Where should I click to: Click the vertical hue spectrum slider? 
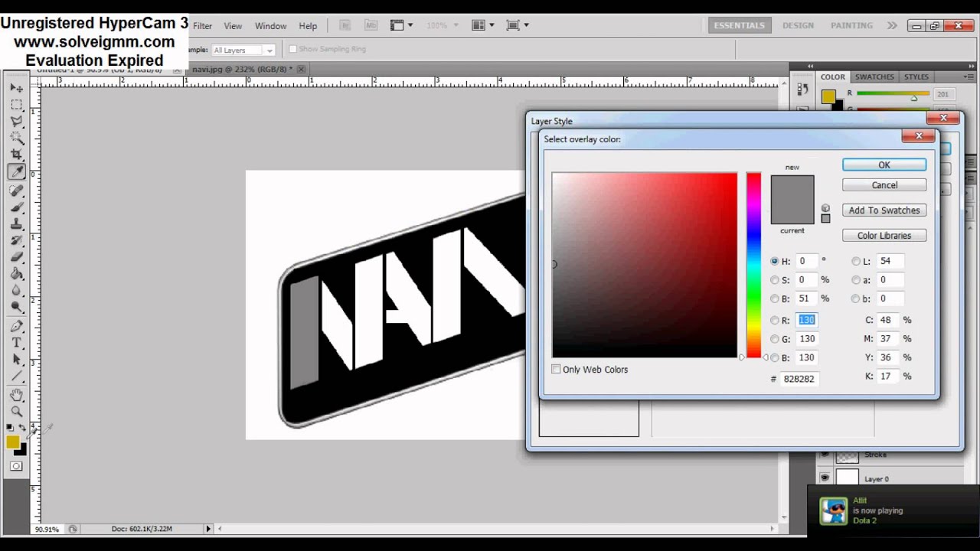tap(754, 265)
